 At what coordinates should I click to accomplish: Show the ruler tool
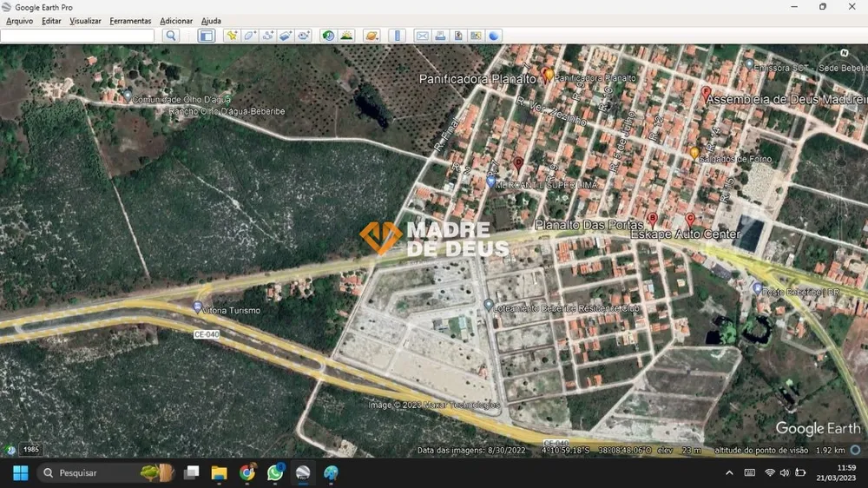(397, 36)
